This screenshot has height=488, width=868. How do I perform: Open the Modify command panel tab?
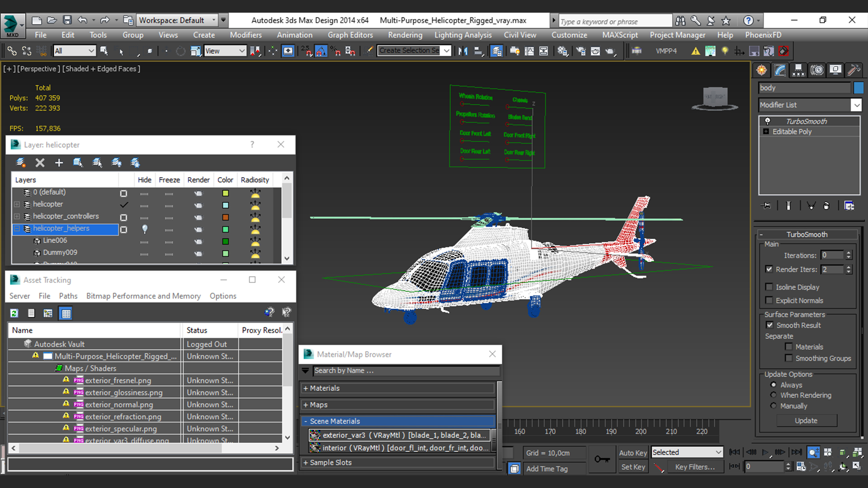[x=780, y=70]
